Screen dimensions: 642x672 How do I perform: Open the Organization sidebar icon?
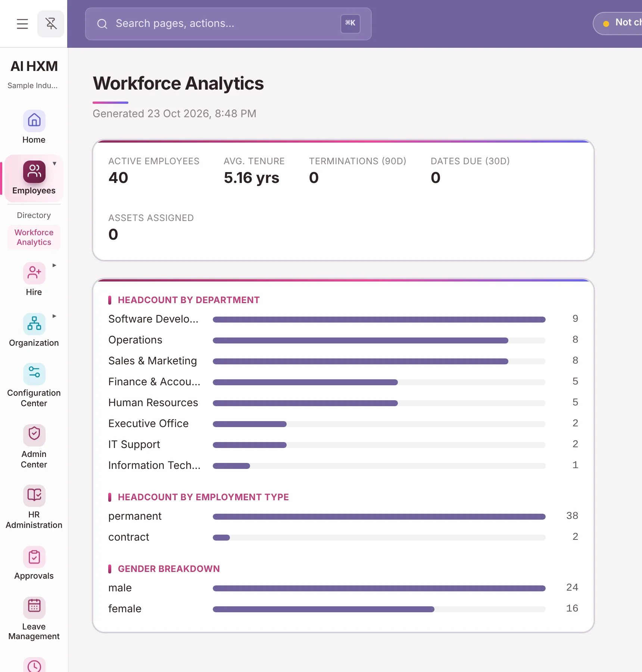tap(34, 324)
